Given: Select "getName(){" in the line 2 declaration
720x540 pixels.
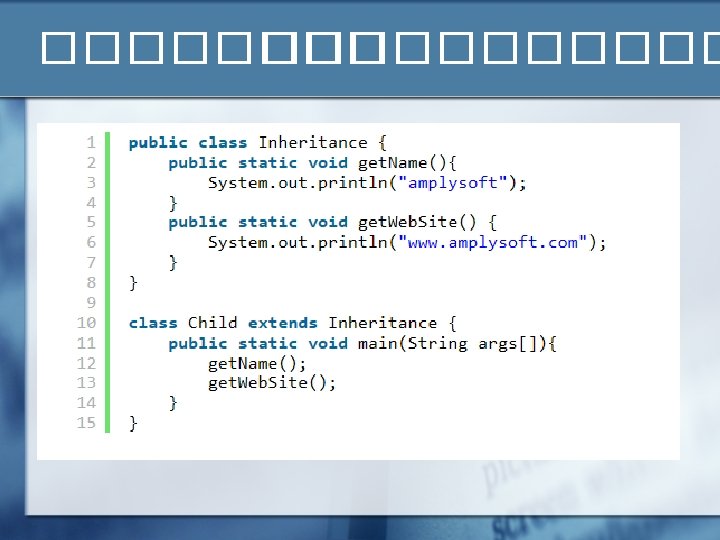Looking at the screenshot, I should pos(407,163).
